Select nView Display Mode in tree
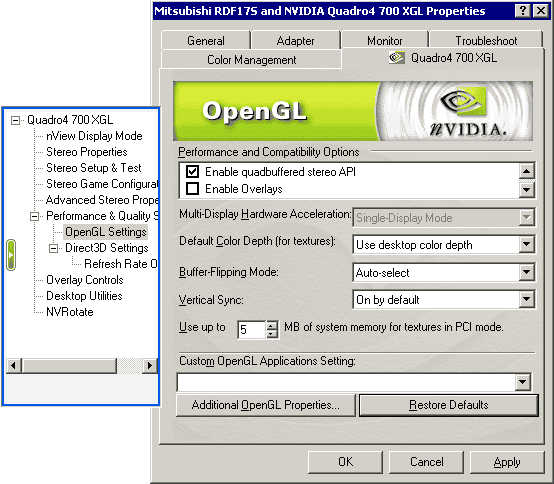The height and width of the screenshot is (484, 554). tap(94, 136)
